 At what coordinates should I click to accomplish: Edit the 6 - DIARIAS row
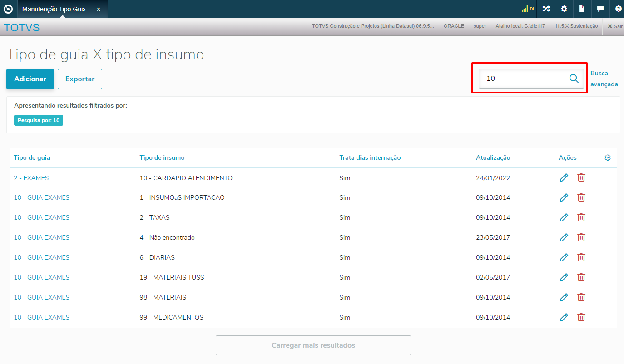pos(564,257)
